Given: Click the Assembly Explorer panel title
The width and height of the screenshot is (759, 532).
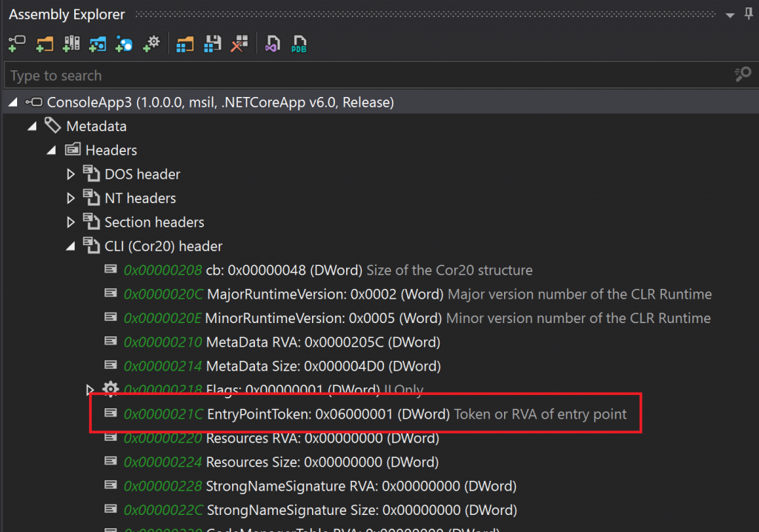Looking at the screenshot, I should point(67,15).
